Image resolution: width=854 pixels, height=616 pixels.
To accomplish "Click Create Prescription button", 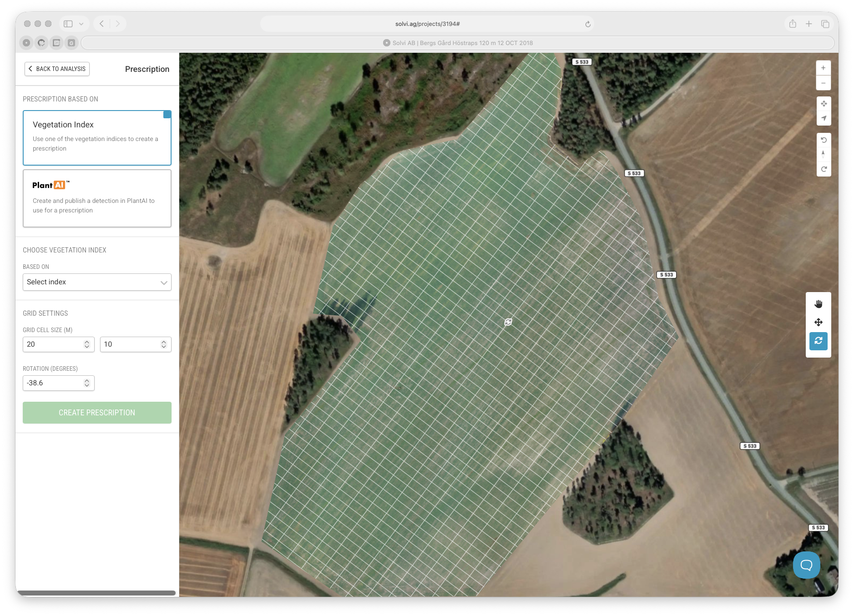I will click(97, 413).
